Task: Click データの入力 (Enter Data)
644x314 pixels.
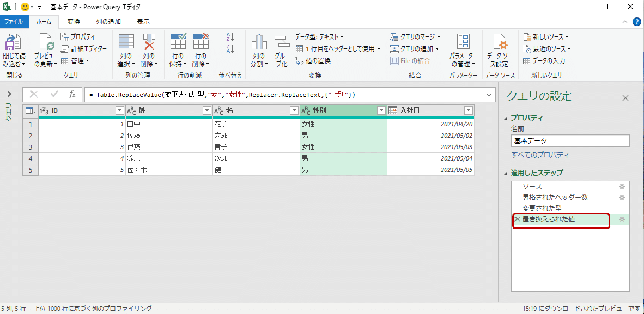Action: [544, 61]
